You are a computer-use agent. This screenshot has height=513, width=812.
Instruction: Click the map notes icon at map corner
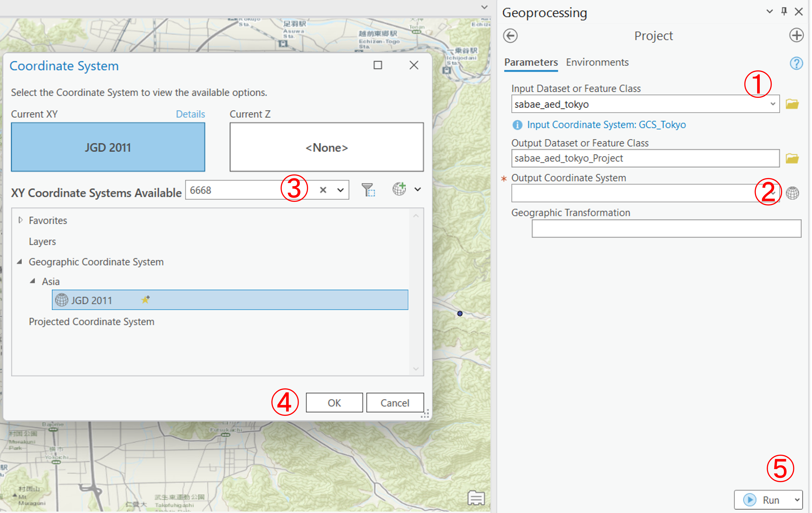point(476,498)
